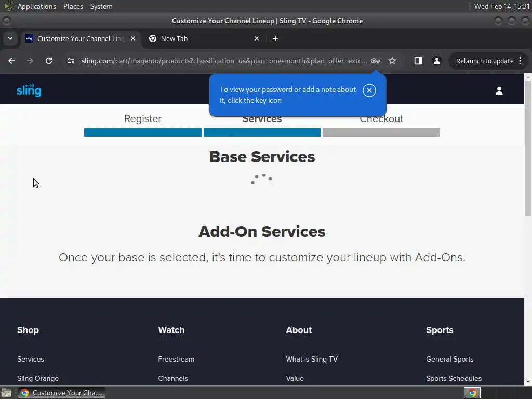This screenshot has height=399, width=532.
Task: Click the page vertical scrollbar thumb
Action: click(x=528, y=148)
